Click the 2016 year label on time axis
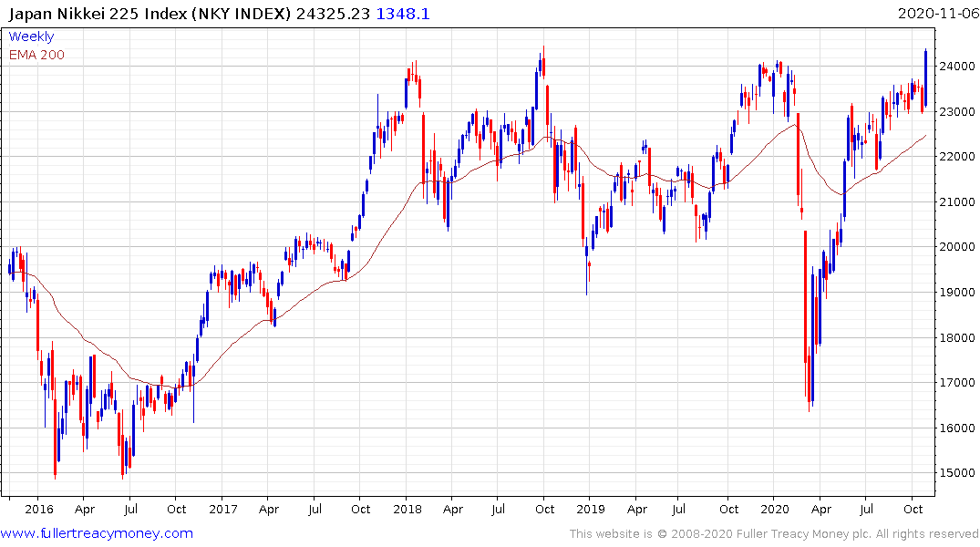Viewport: 980px width, 547px height. tap(39, 509)
